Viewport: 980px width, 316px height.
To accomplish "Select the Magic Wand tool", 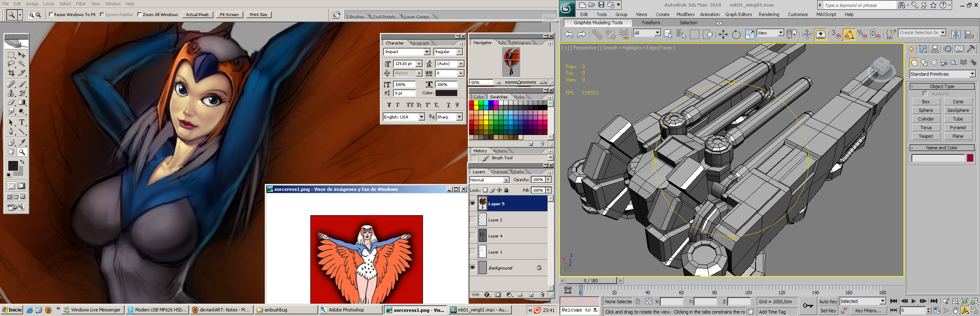I will tap(22, 64).
